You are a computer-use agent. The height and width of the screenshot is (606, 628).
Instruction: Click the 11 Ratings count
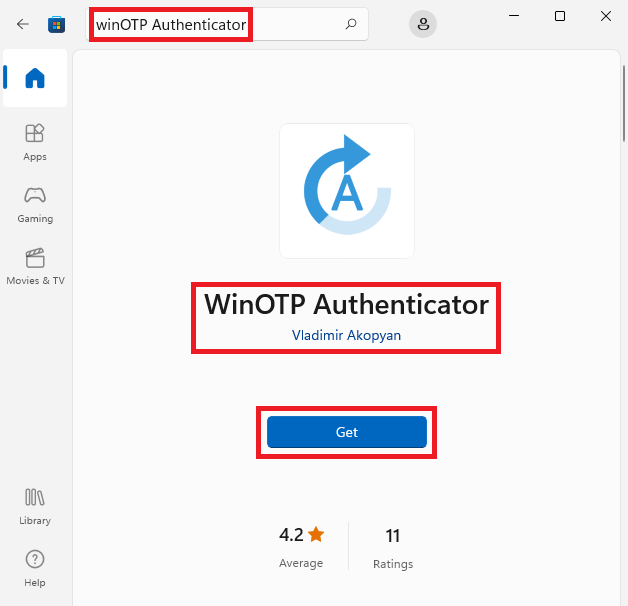[393, 548]
